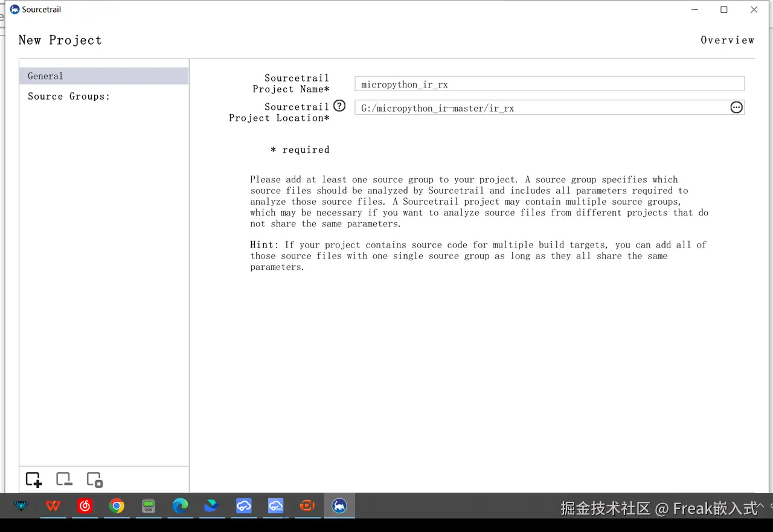Edit the Sourcetrail Project Name field
Viewport: 773px width, 532px height.
pos(550,84)
